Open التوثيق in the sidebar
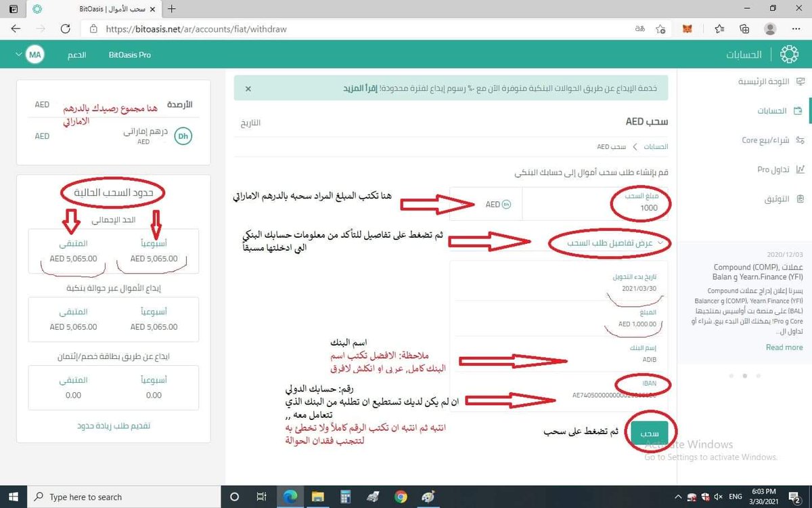Image resolution: width=812 pixels, height=508 pixels. click(x=784, y=199)
